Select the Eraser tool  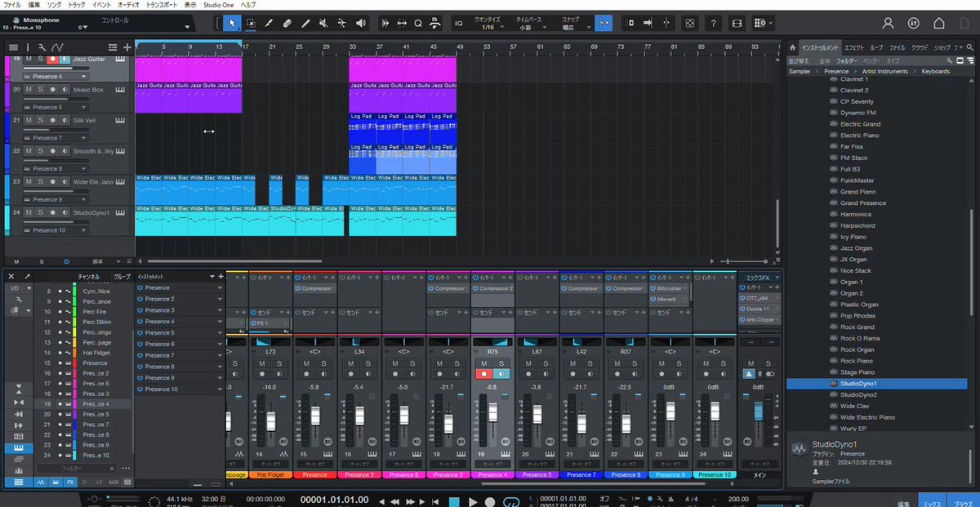point(287,23)
